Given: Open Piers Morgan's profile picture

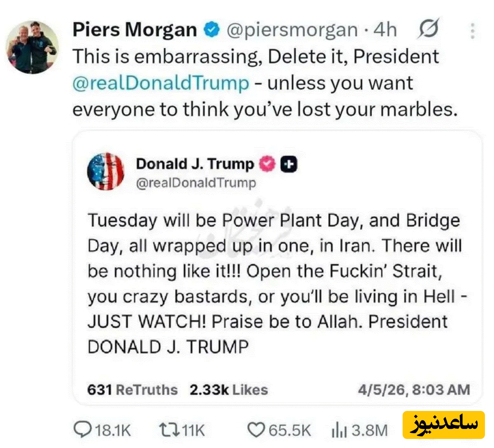Looking at the screenshot, I should pyautogui.click(x=32, y=47).
